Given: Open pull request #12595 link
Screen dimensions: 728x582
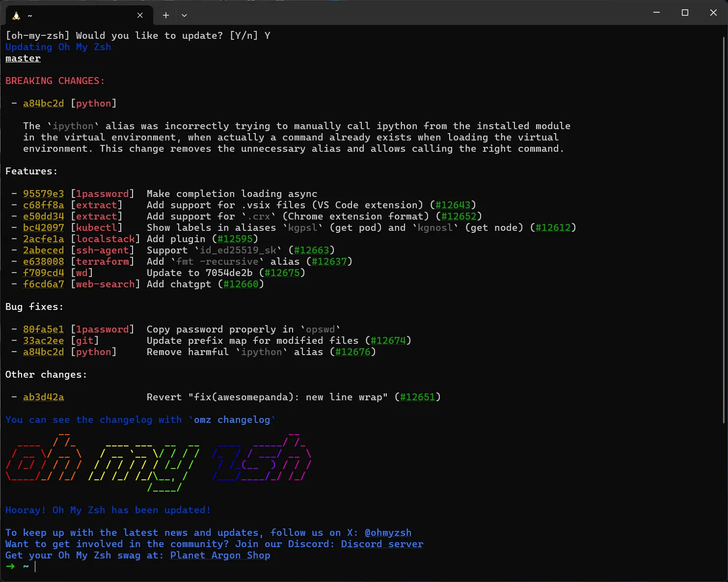Looking at the screenshot, I should tap(235, 239).
